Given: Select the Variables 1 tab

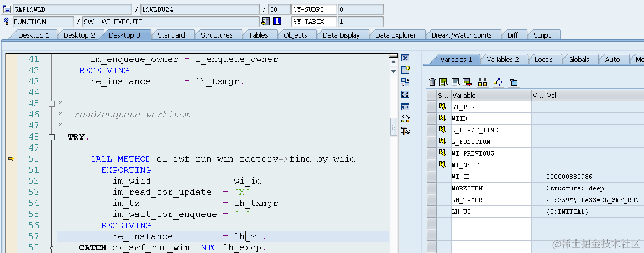Looking at the screenshot, I should coord(456,59).
